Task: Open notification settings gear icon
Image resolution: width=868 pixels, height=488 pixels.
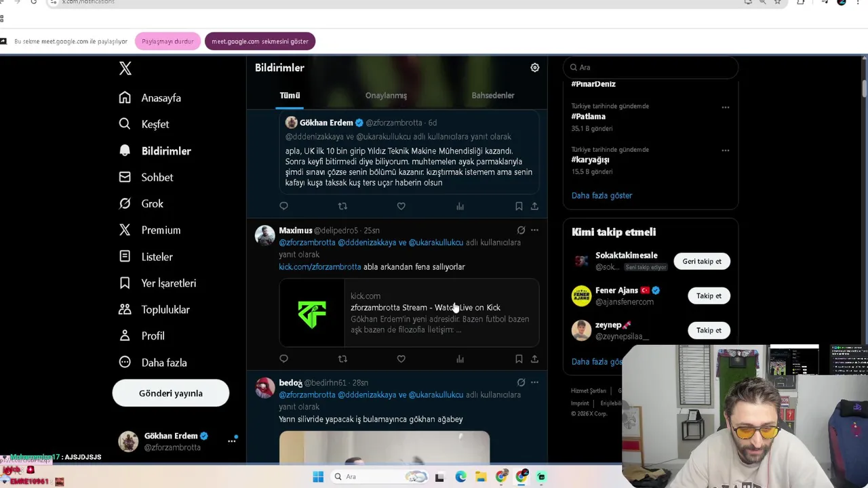Action: click(535, 67)
